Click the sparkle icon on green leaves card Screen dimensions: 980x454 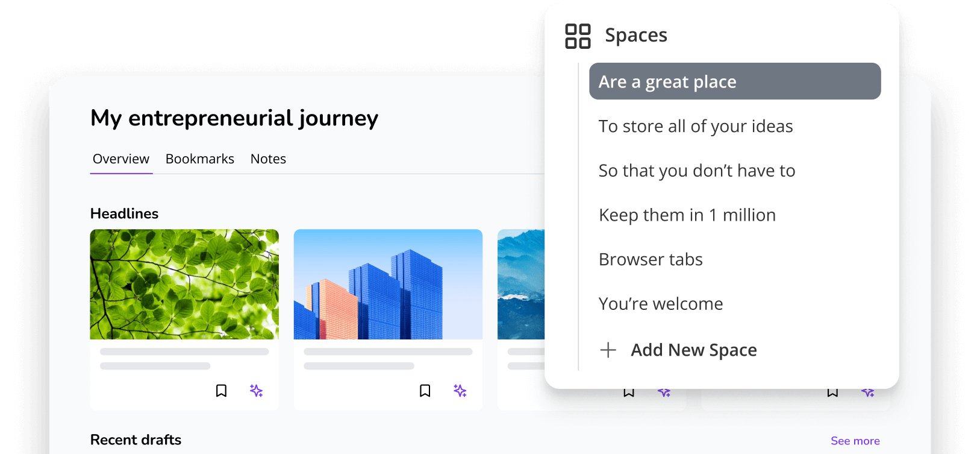coord(257,391)
